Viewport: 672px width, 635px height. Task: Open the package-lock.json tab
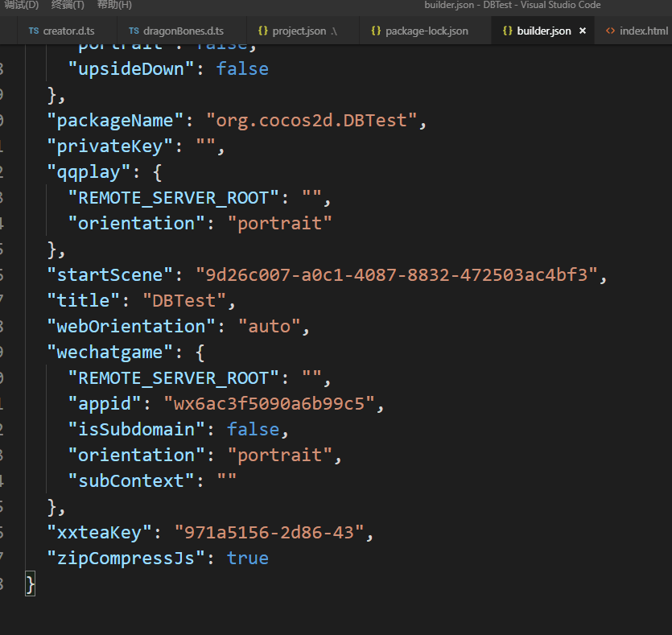[427, 31]
